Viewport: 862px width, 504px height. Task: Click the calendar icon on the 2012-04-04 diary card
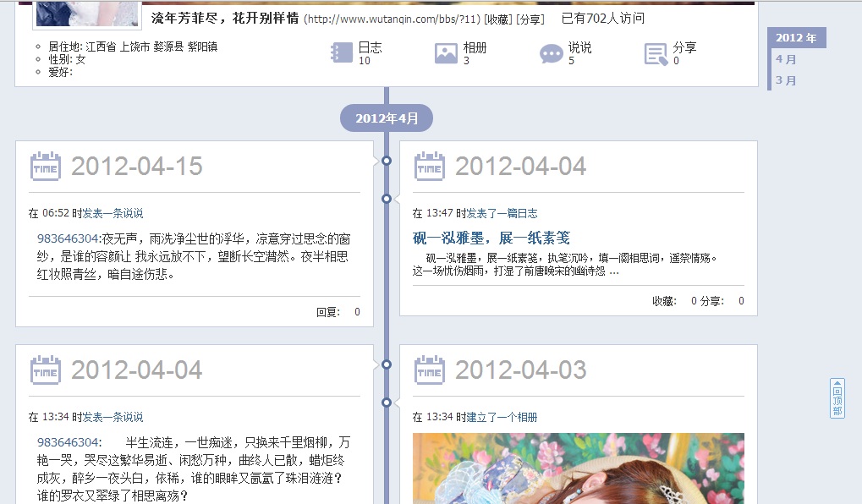point(429,167)
